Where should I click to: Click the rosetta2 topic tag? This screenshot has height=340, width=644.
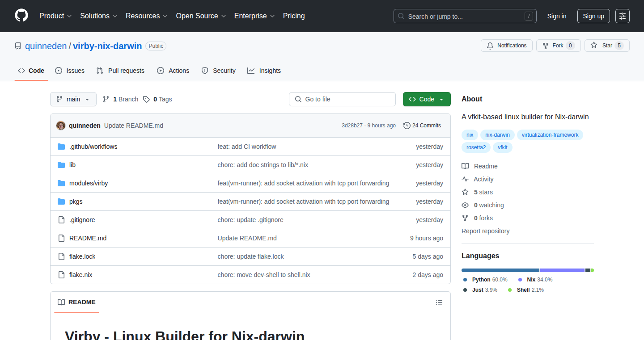[x=476, y=147]
